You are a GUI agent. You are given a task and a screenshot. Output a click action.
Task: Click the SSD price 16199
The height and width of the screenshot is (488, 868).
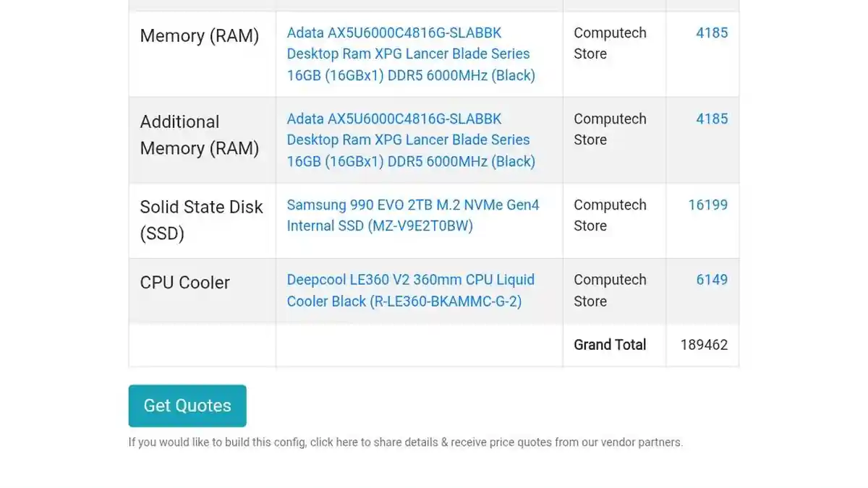[x=707, y=205]
